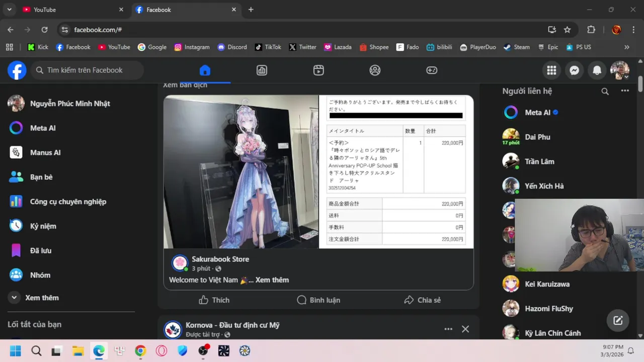The height and width of the screenshot is (362, 644).
Task: Open the tab search dropdown arrow
Action: pos(9,10)
